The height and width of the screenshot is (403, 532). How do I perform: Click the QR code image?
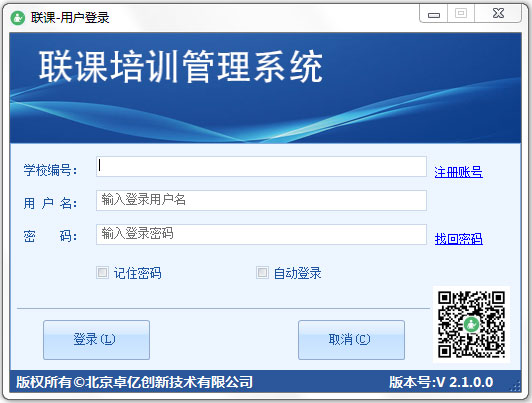click(471, 324)
